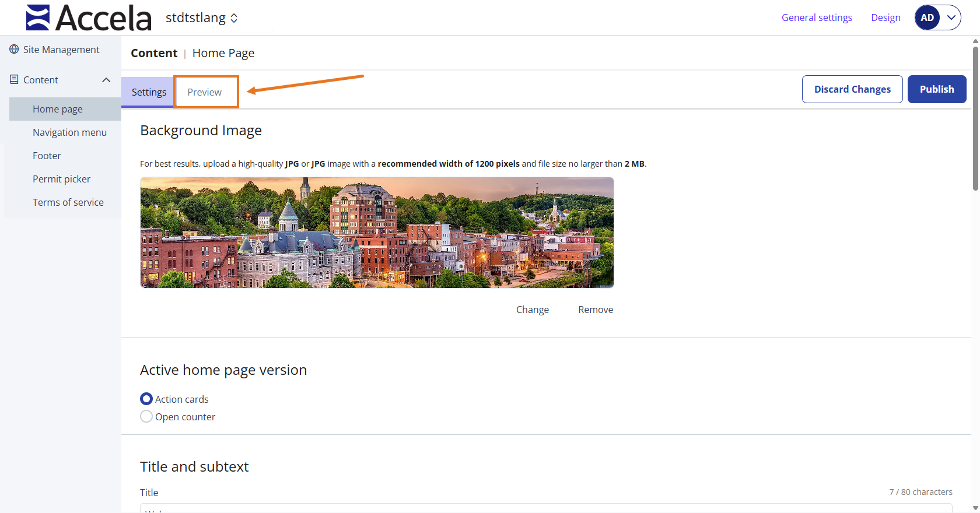980x513 pixels.
Task: Expand the user account menu chevron
Action: (951, 17)
